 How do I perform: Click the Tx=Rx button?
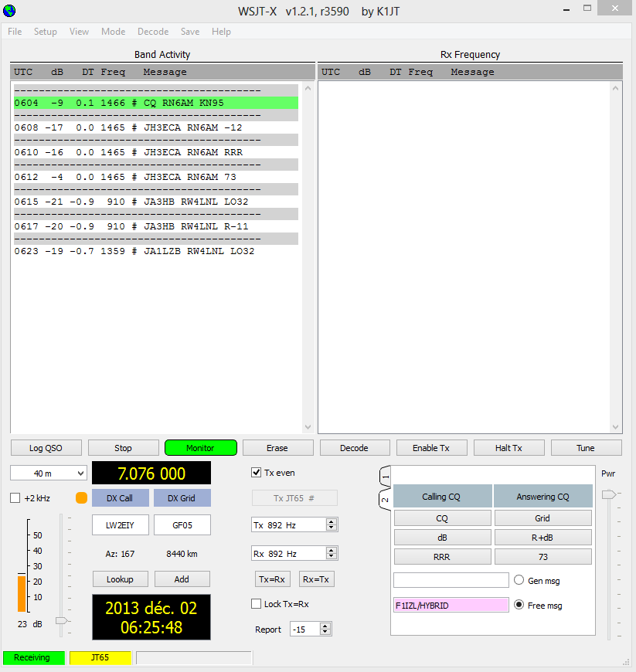pyautogui.click(x=272, y=579)
